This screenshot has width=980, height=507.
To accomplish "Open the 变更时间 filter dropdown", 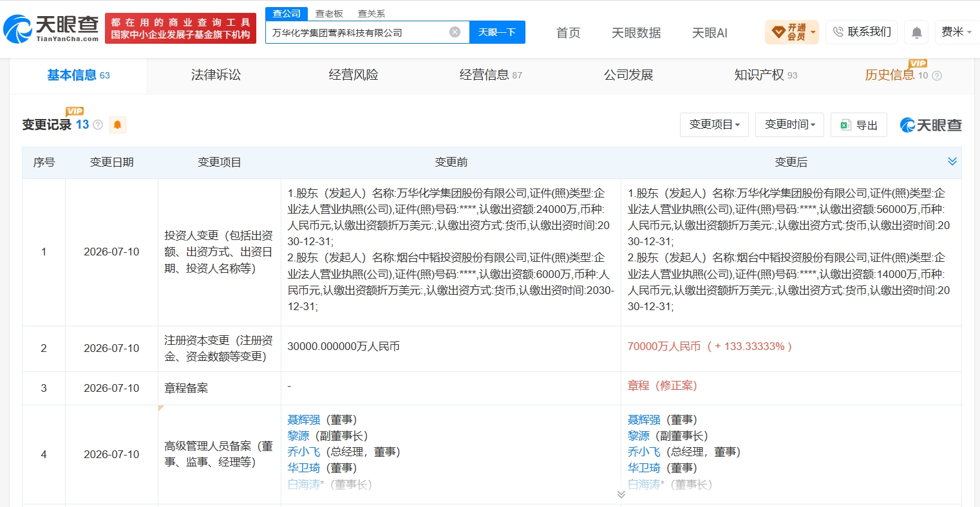I will [x=790, y=125].
